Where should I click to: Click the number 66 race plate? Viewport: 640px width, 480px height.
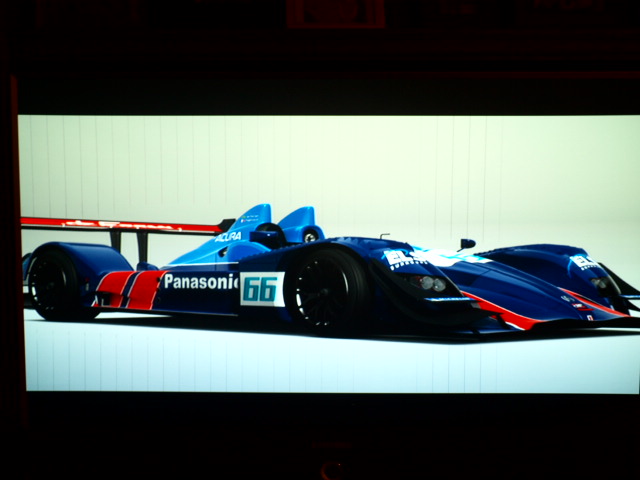(x=260, y=289)
